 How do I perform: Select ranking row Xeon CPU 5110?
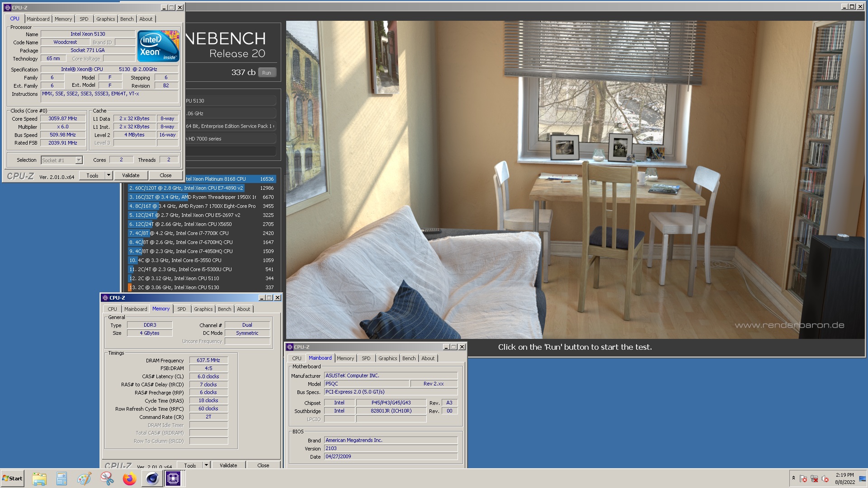[202, 278]
